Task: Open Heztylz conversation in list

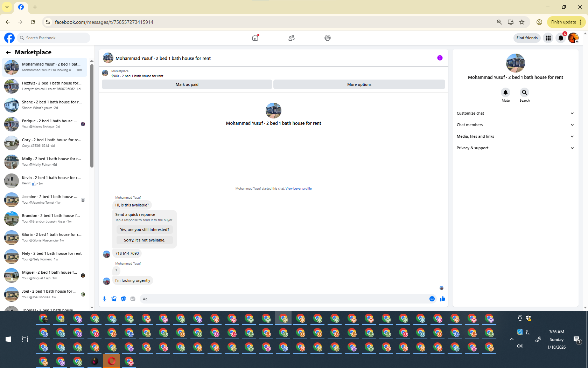Action: click(45, 86)
